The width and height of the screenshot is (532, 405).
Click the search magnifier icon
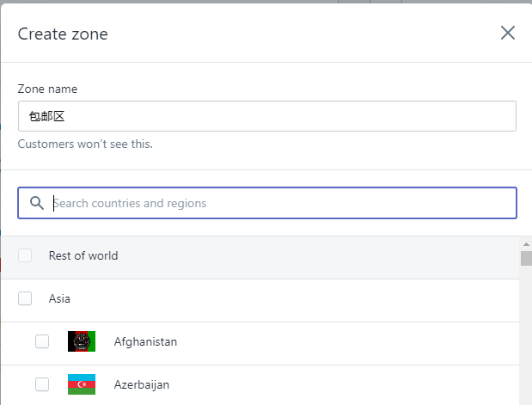[36, 203]
